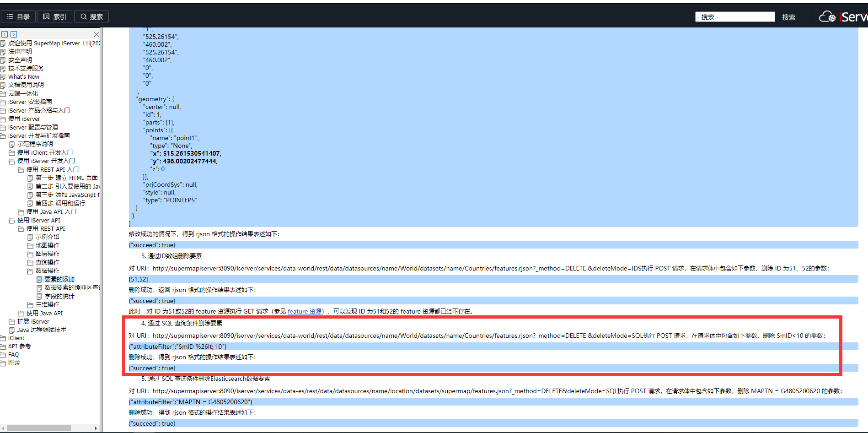Open page icon for 第四步 调用和运行
The width and height of the screenshot is (868, 433).
point(30,203)
